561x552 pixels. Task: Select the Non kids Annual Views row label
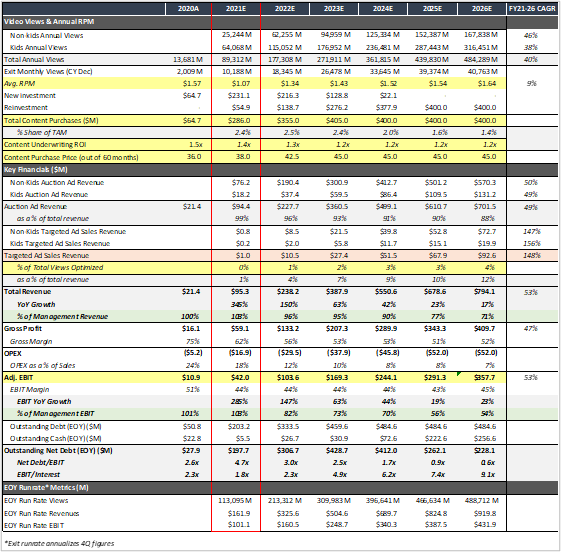tap(47, 35)
